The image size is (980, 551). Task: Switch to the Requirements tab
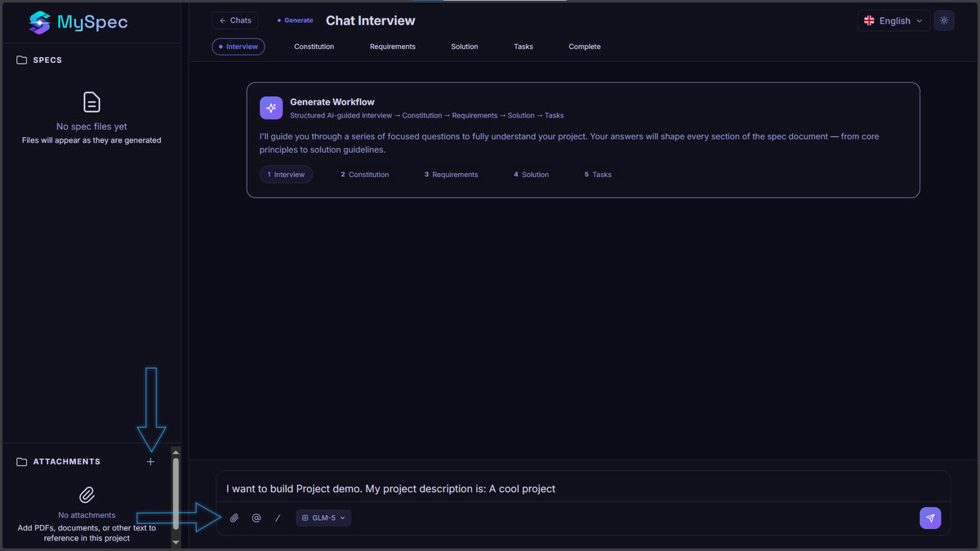click(393, 47)
